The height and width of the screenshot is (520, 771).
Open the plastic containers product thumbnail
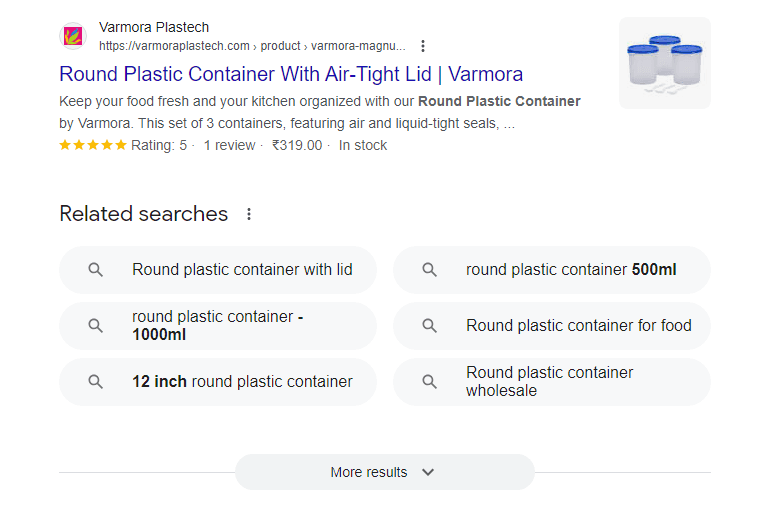point(664,63)
